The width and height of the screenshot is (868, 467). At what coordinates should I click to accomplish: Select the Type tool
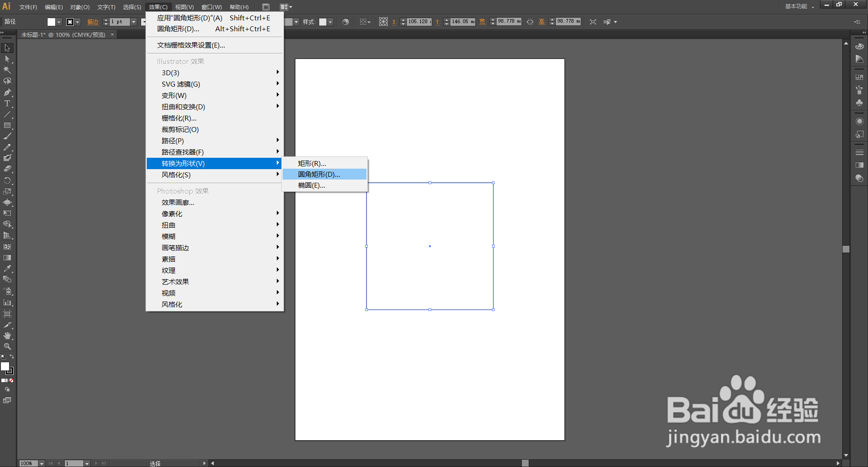(x=7, y=103)
